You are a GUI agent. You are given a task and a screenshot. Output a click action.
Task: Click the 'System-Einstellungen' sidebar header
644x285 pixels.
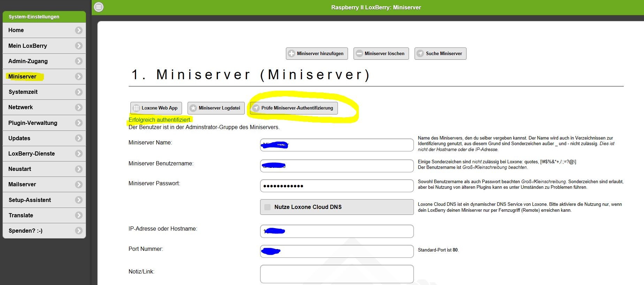click(34, 17)
